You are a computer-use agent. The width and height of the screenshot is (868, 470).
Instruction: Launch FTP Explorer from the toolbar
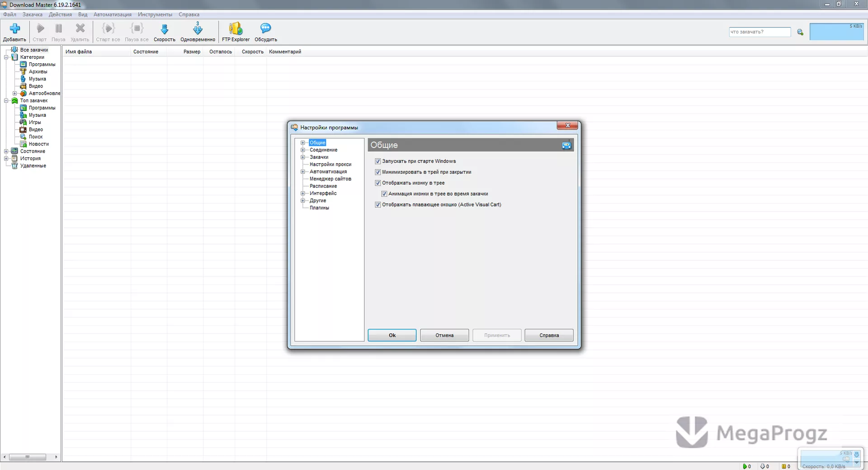tap(236, 28)
